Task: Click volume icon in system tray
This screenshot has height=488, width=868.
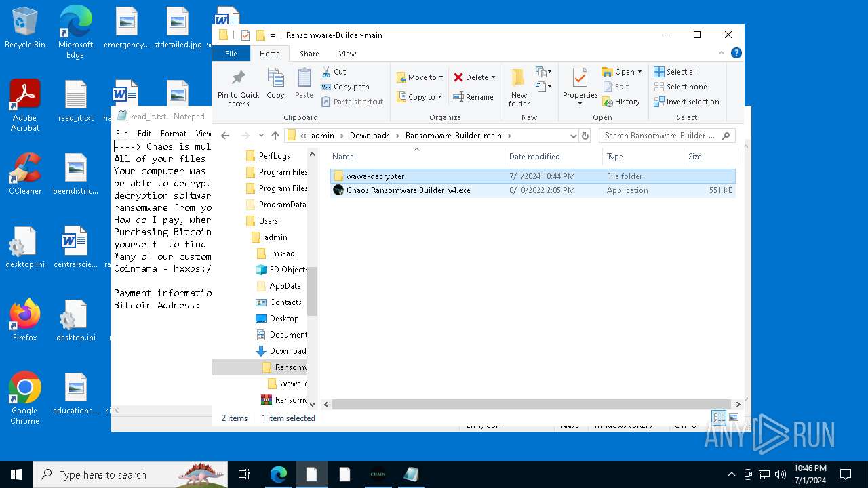Action: (x=781, y=474)
